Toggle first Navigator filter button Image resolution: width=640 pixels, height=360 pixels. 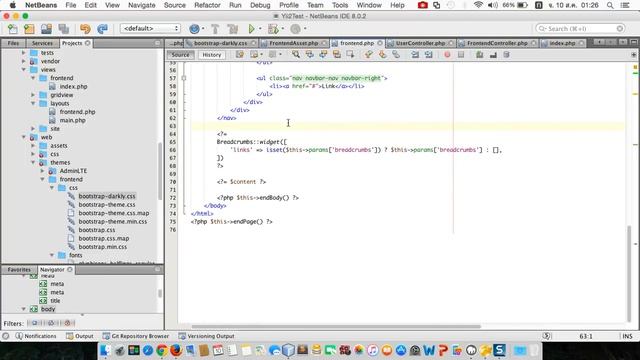[x=35, y=323]
